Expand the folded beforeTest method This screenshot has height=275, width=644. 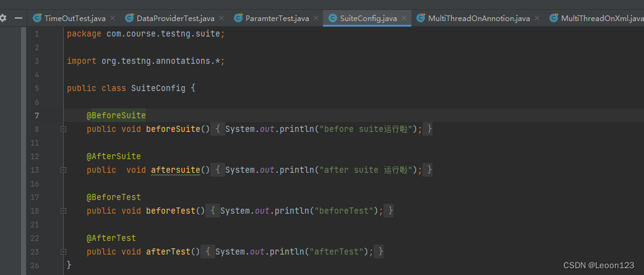coord(63,211)
